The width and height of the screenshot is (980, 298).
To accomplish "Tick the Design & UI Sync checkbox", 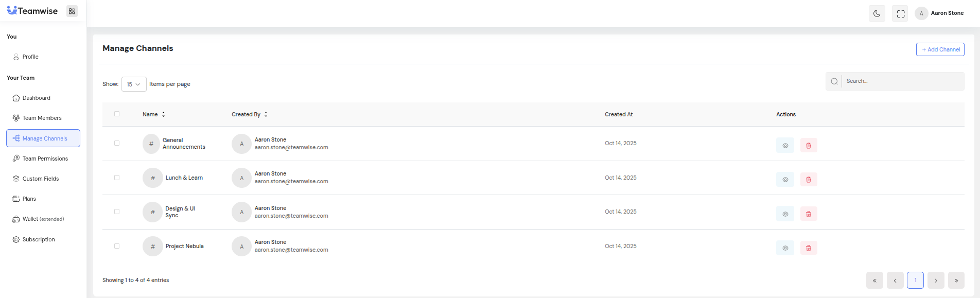I will coord(117,212).
